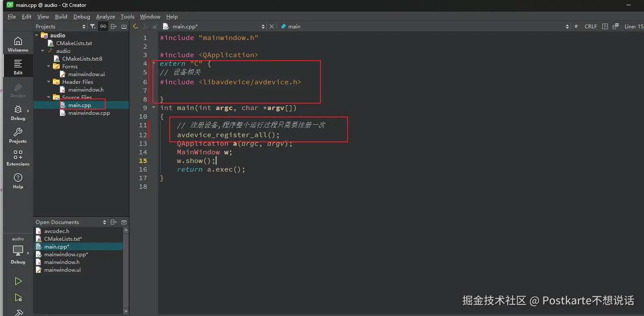Image resolution: width=644 pixels, height=316 pixels.
Task: Open the Edit menu
Action: click(x=27, y=16)
